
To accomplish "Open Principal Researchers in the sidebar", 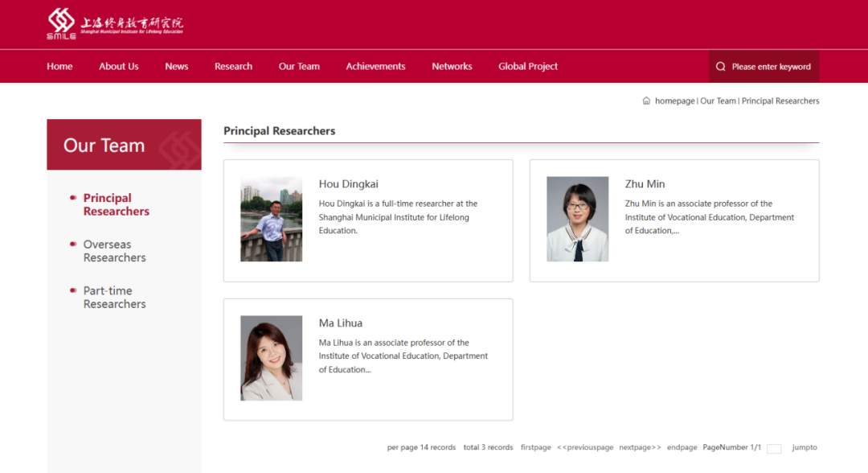I will (116, 204).
